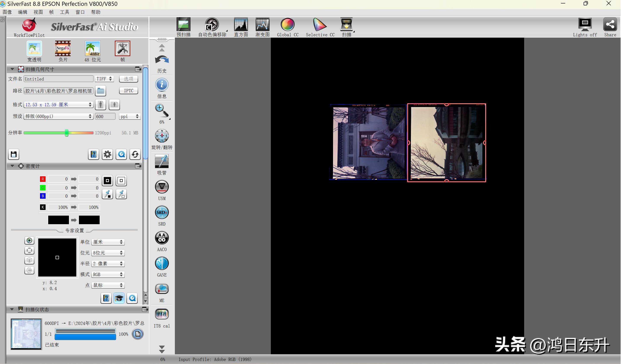Image resolution: width=621 pixels, height=364 pixels.
Task: Click the IT8 cal calibration icon
Action: [x=162, y=315]
